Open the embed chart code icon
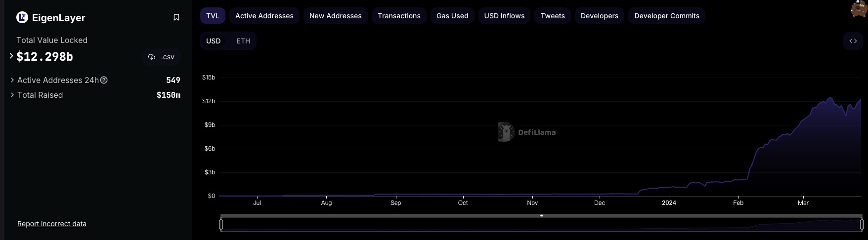The height and width of the screenshot is (240, 868). pyautogui.click(x=853, y=41)
